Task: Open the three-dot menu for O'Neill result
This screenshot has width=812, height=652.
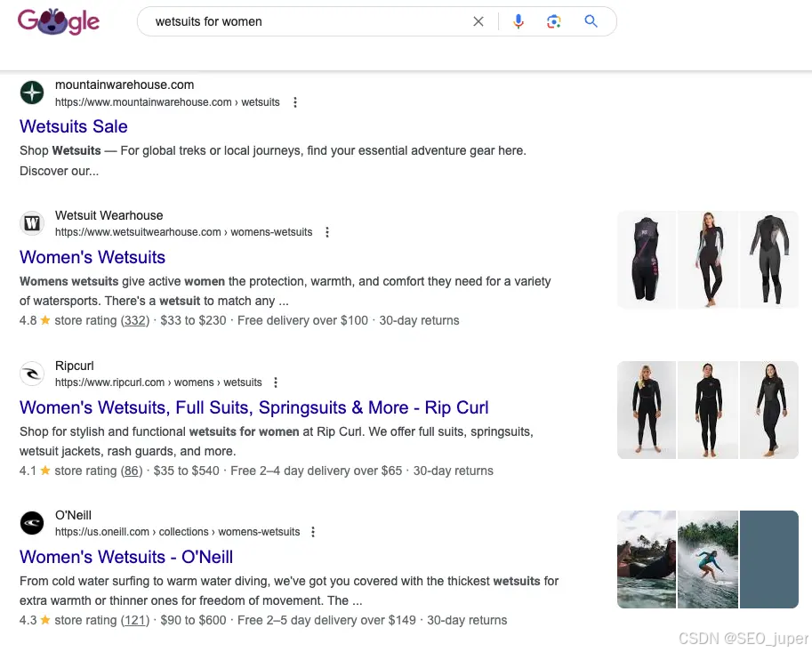Action: pos(313,532)
